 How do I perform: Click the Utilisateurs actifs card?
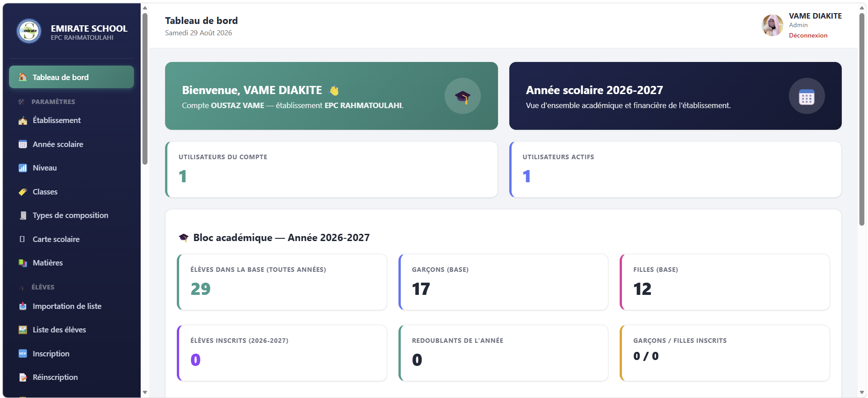[x=675, y=170]
